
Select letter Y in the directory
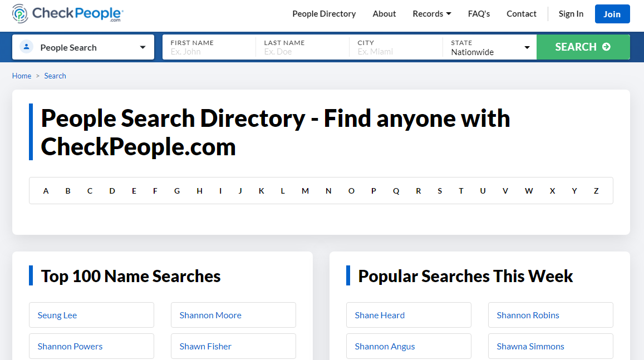click(574, 191)
